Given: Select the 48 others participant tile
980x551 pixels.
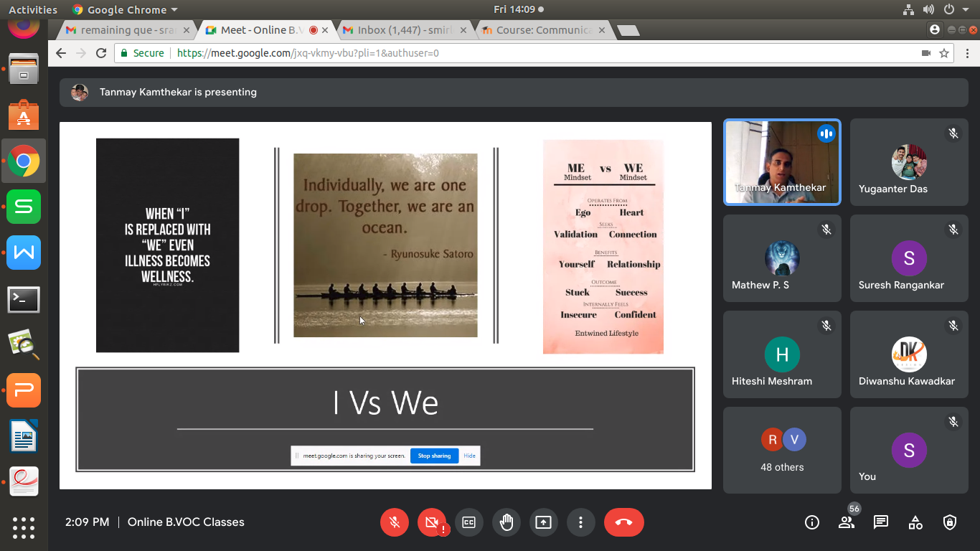Looking at the screenshot, I should [x=782, y=450].
